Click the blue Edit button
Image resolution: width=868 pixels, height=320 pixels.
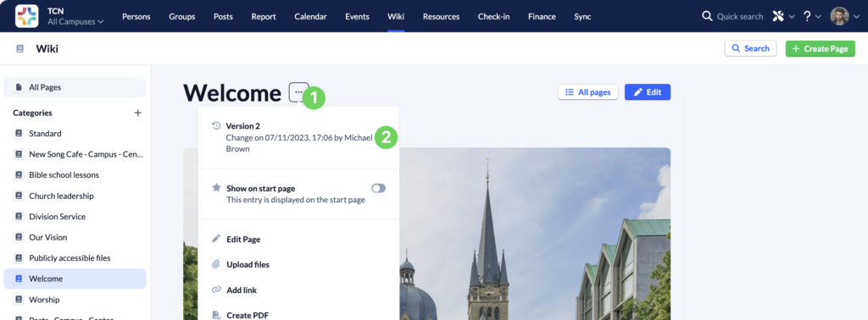tap(648, 92)
